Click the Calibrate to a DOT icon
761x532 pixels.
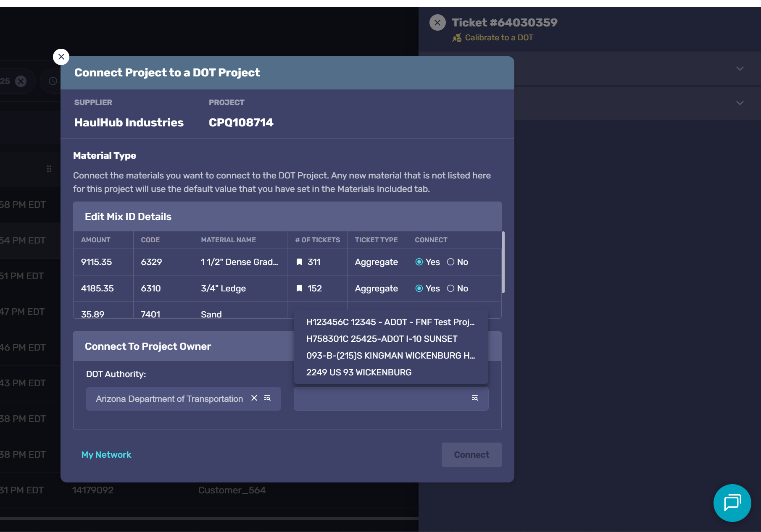click(x=457, y=38)
